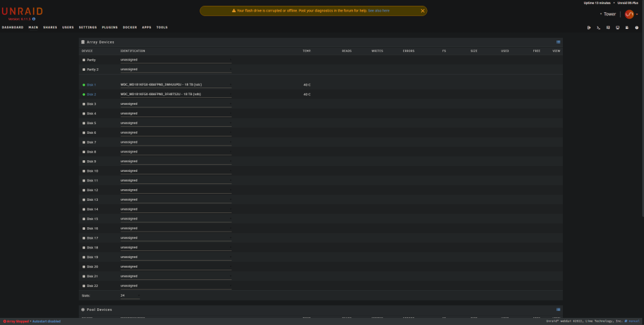Click the manual book icon in the footer
This screenshot has width=644, height=325.
pos(626,321)
